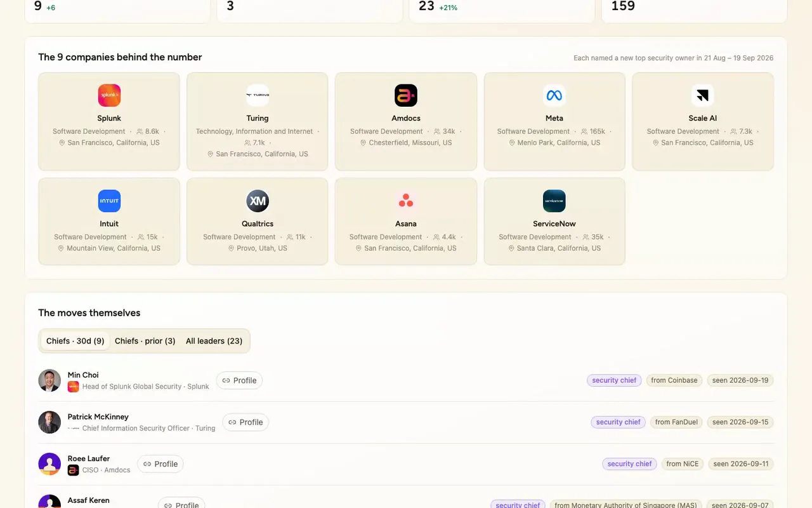Click the 'seen 2026-09-19' tag
Image resolution: width=812 pixels, height=508 pixels.
coord(740,380)
